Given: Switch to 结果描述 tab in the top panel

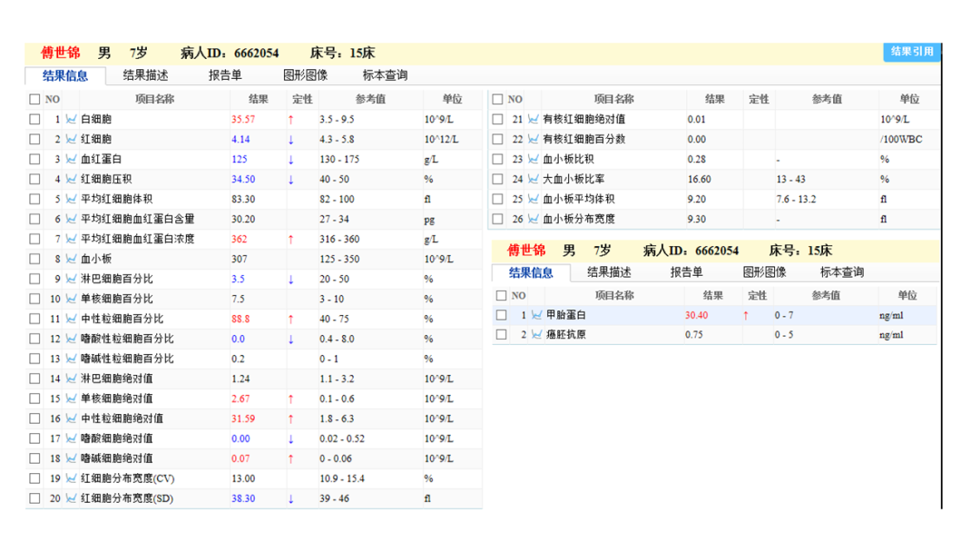Looking at the screenshot, I should click(x=145, y=75).
